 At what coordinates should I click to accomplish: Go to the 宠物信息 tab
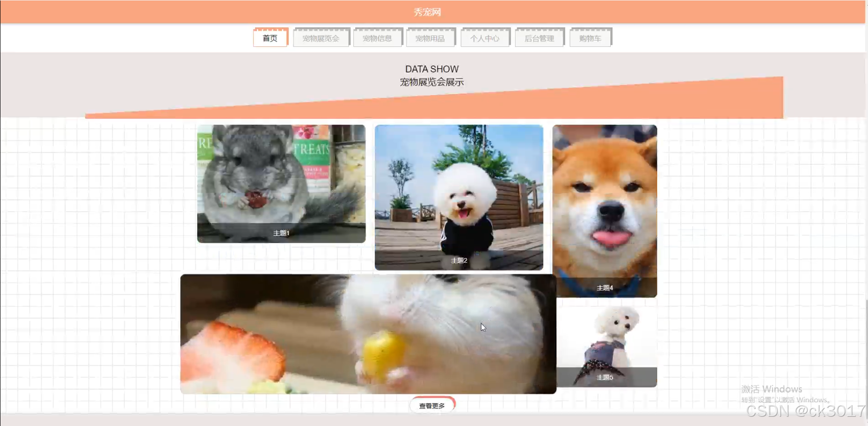378,38
